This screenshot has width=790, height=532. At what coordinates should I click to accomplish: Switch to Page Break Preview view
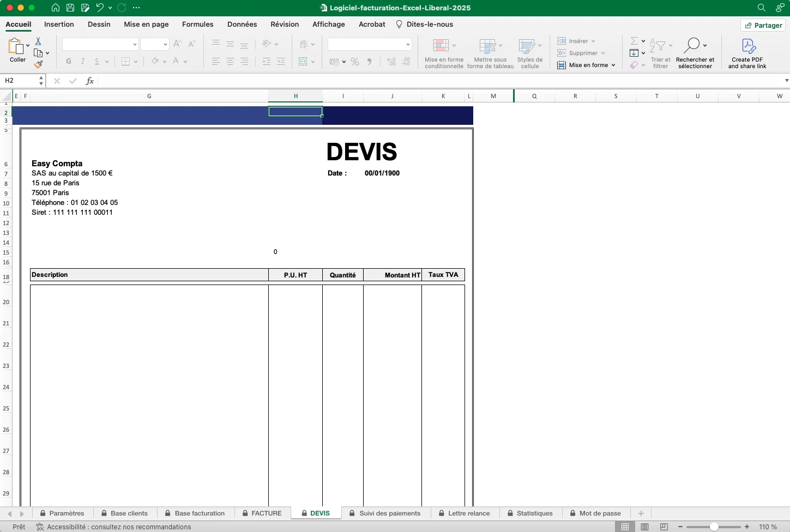[664, 527]
